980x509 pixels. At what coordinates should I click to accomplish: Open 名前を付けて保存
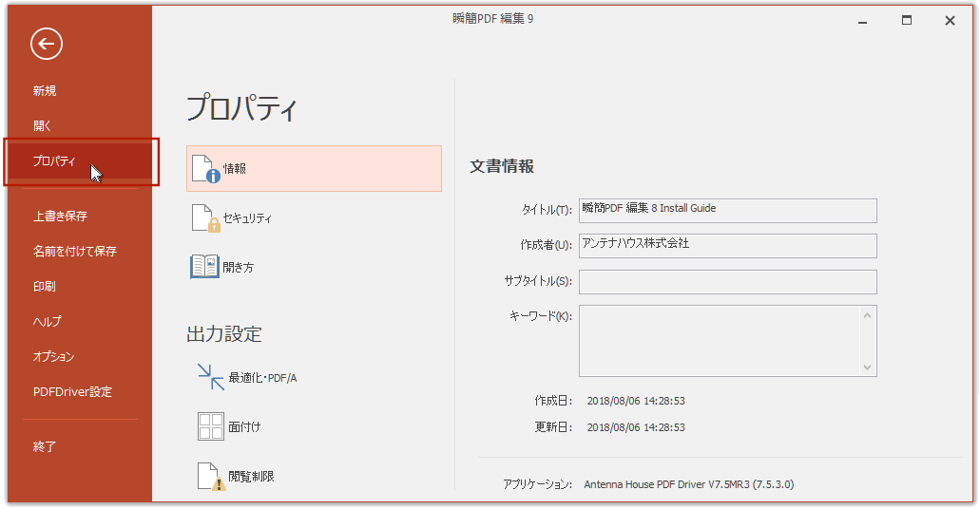(x=75, y=251)
